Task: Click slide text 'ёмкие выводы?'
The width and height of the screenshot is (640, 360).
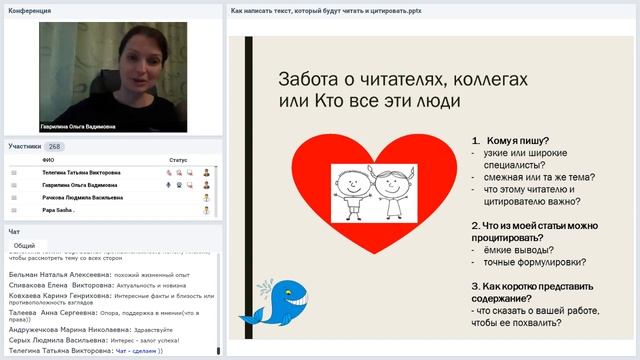Action: (x=518, y=250)
